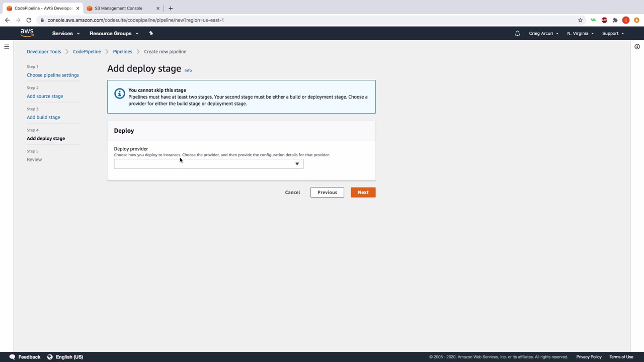The height and width of the screenshot is (362, 644).
Task: Go to Pipelines breadcrumb
Action: (122, 51)
